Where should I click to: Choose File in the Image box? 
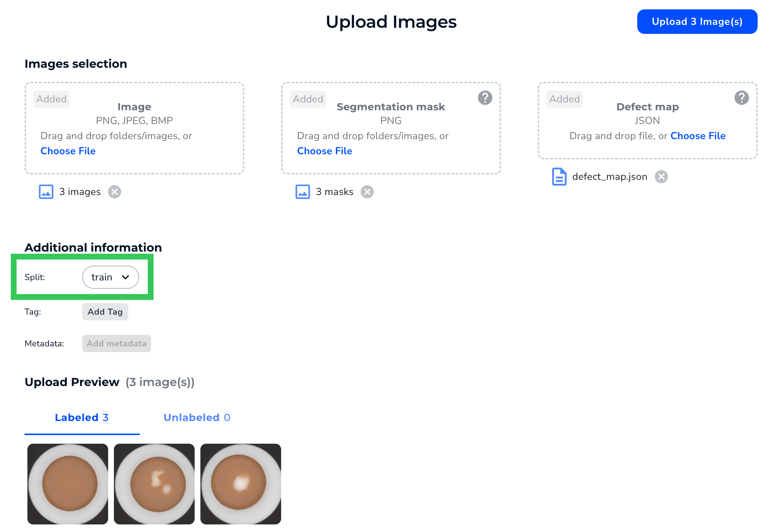68,151
